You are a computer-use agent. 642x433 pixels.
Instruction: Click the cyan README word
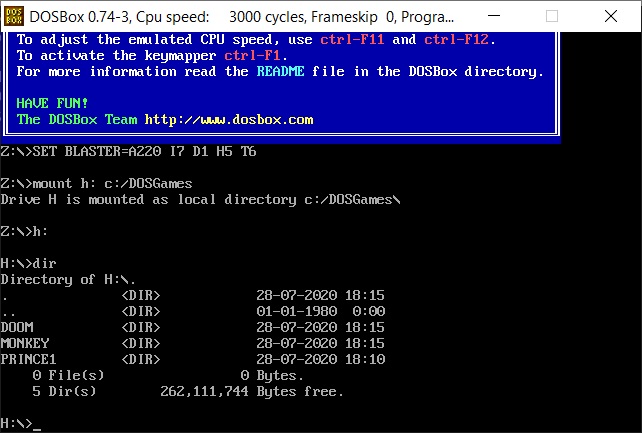click(280, 71)
